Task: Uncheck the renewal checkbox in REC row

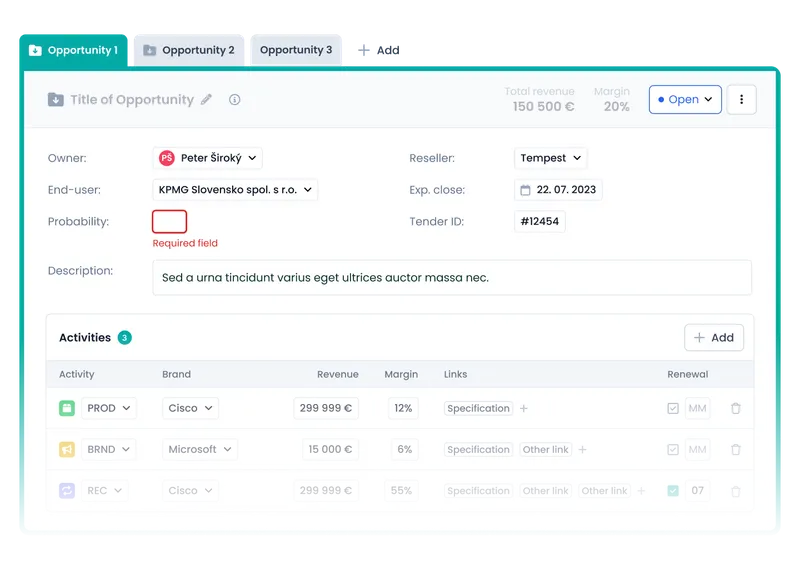Action: (673, 490)
